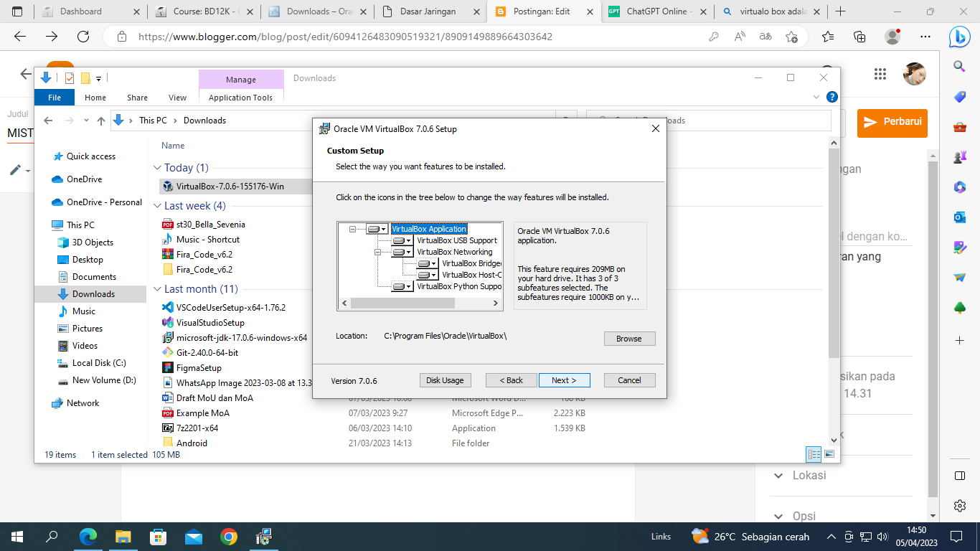Open the Application Tools tab in File Explorer
The image size is (980, 551).
pyautogui.click(x=240, y=98)
